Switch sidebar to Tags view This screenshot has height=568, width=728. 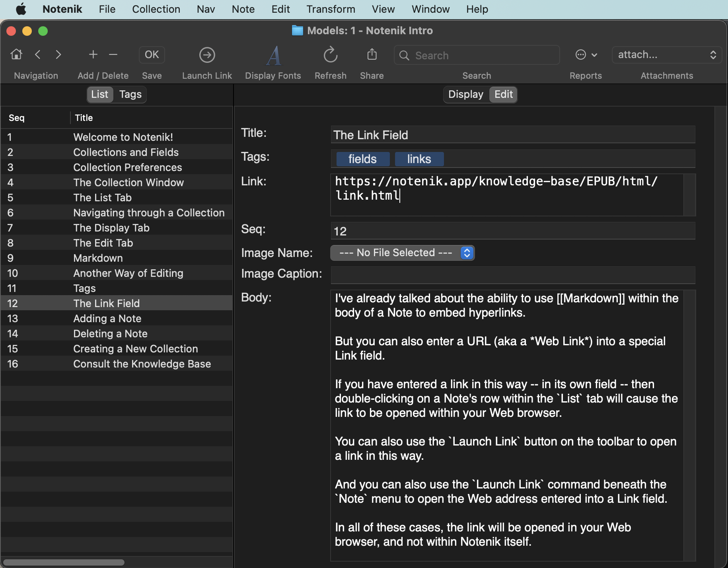[x=130, y=94]
